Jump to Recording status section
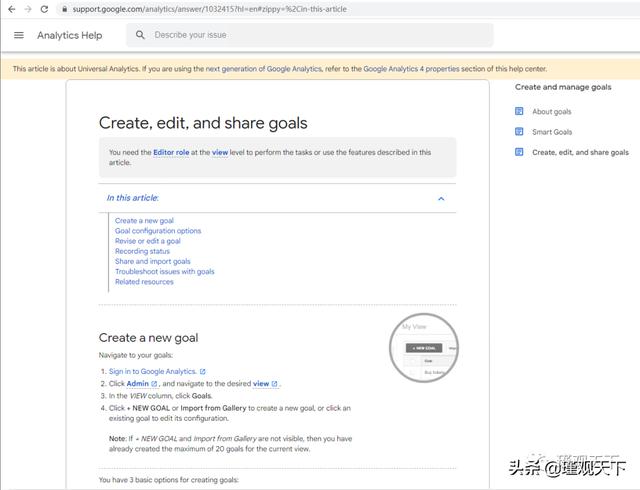Viewport: 640px width, 490px height. click(142, 251)
